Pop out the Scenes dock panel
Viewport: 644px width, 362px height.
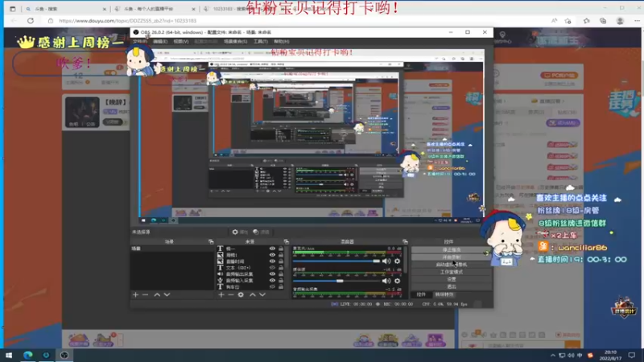click(211, 242)
